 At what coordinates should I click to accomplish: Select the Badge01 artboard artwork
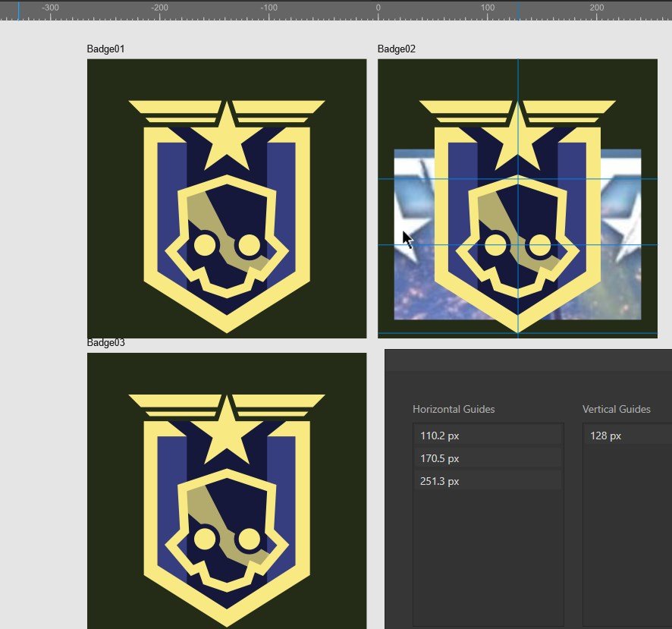tap(227, 199)
